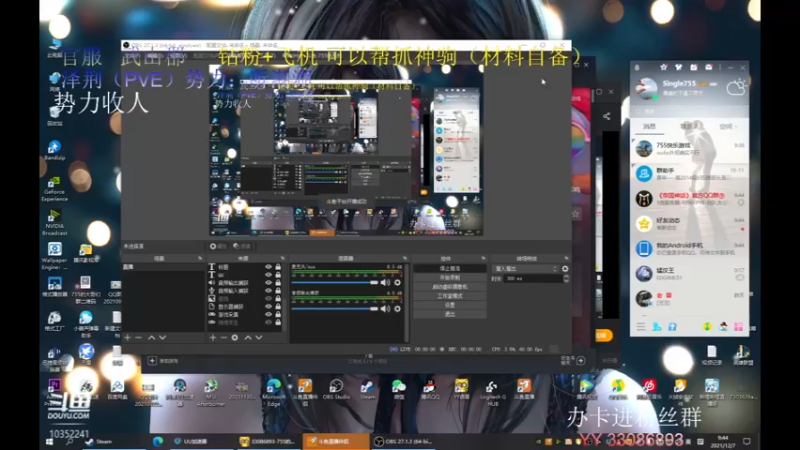Open scene transition properties gear
The image size is (800, 450).
[x=565, y=269]
